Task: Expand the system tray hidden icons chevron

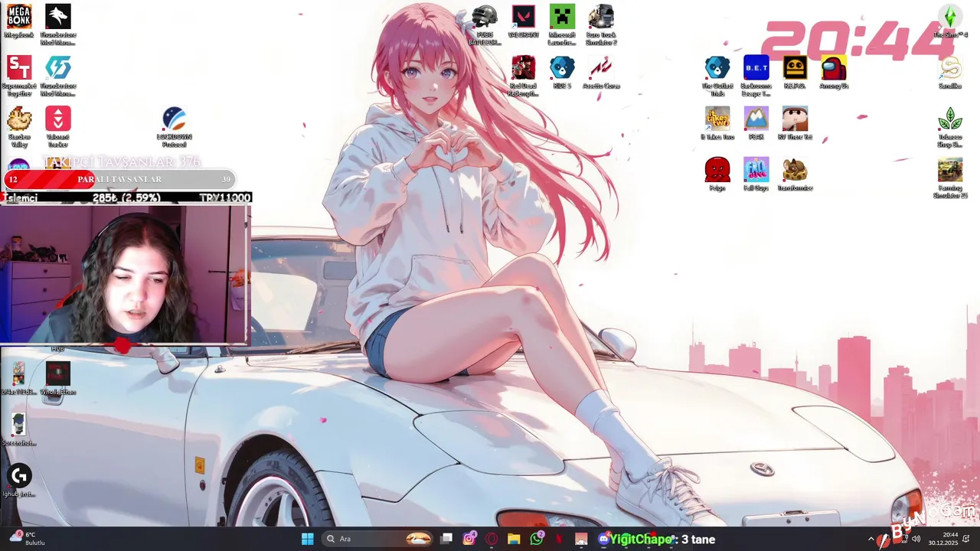Action: (x=871, y=539)
